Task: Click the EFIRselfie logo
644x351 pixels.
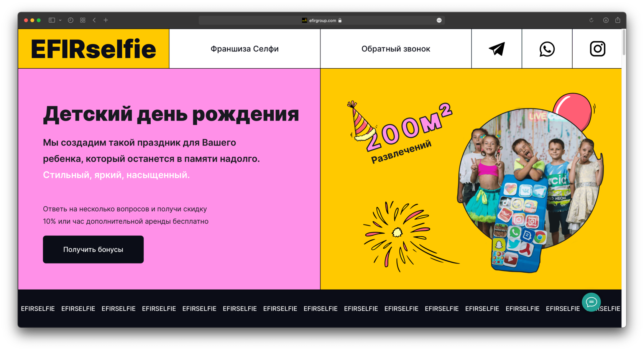Action: coord(94,49)
